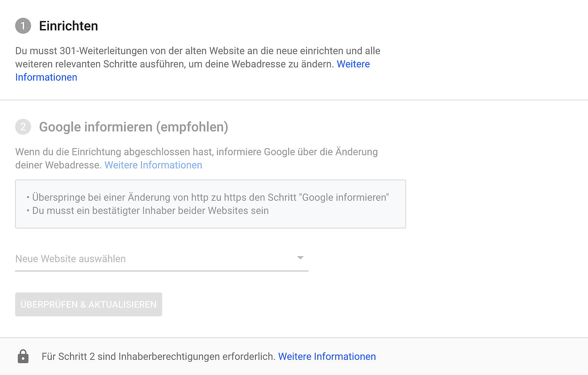The width and height of the screenshot is (588, 375).
Task: Click the 'Für Schritt 2' permissions notice
Action: [158, 357]
